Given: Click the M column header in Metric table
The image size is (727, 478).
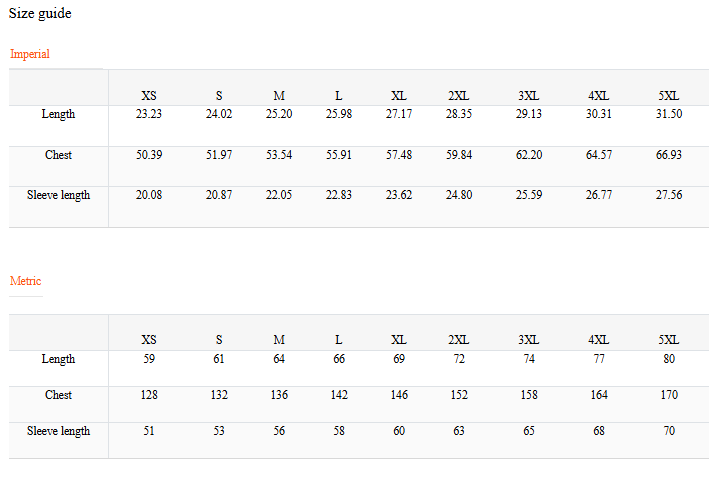Looking at the screenshot, I should coord(279,340).
